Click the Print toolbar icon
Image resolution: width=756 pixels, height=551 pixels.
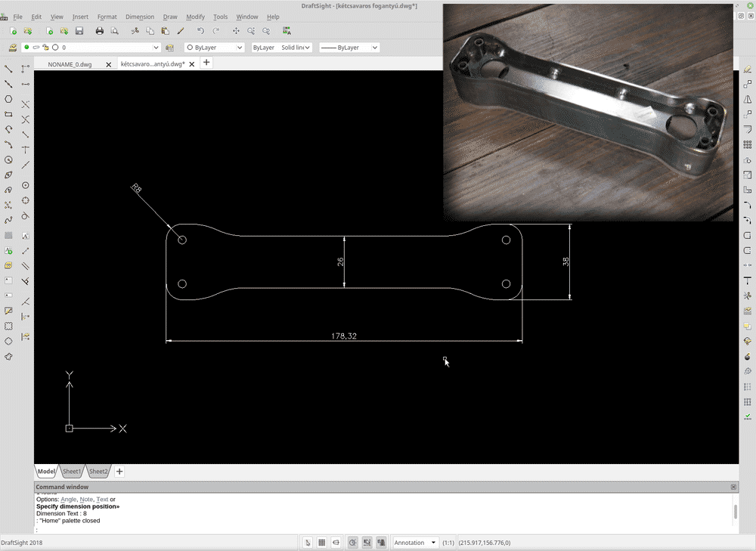(99, 31)
